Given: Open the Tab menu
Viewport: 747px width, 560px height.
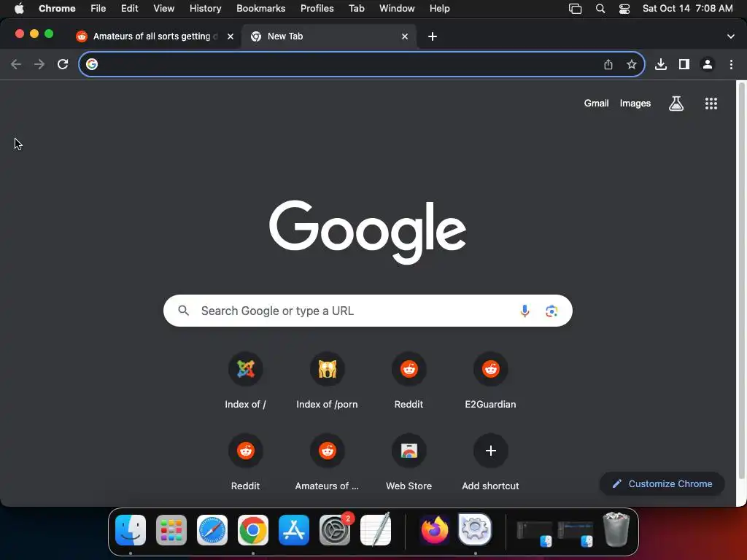Looking at the screenshot, I should [x=356, y=9].
